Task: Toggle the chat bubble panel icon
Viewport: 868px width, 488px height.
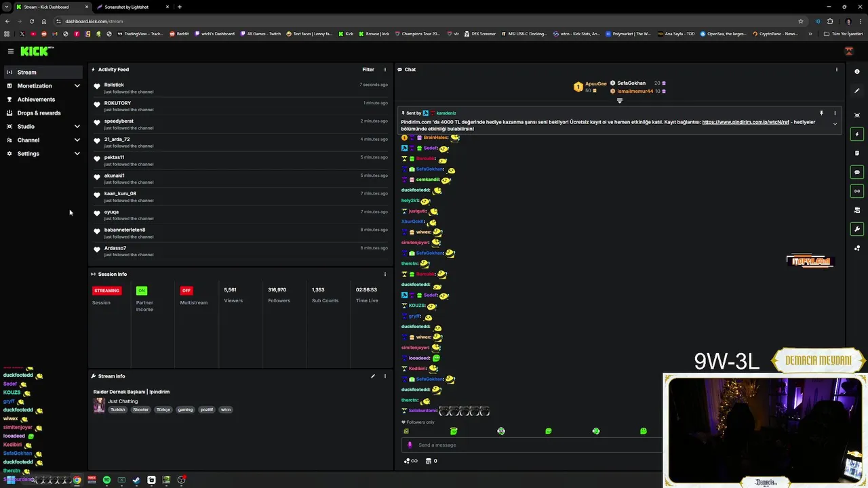Action: point(857,172)
